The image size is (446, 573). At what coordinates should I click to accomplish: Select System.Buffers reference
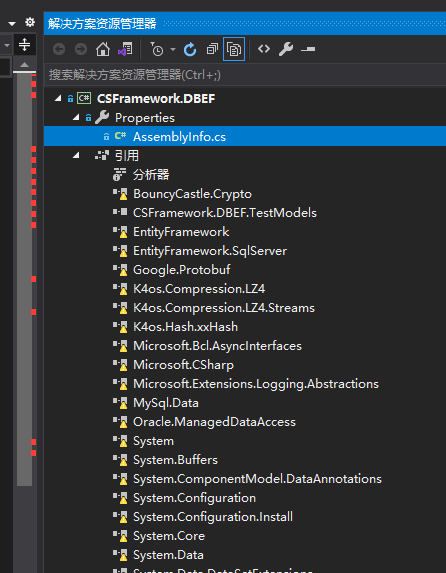[175, 460]
